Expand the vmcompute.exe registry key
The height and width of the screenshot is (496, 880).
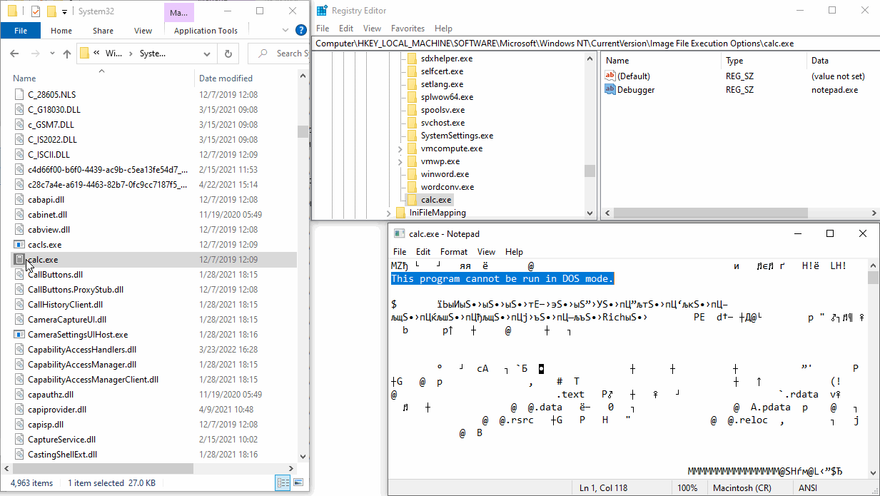400,148
